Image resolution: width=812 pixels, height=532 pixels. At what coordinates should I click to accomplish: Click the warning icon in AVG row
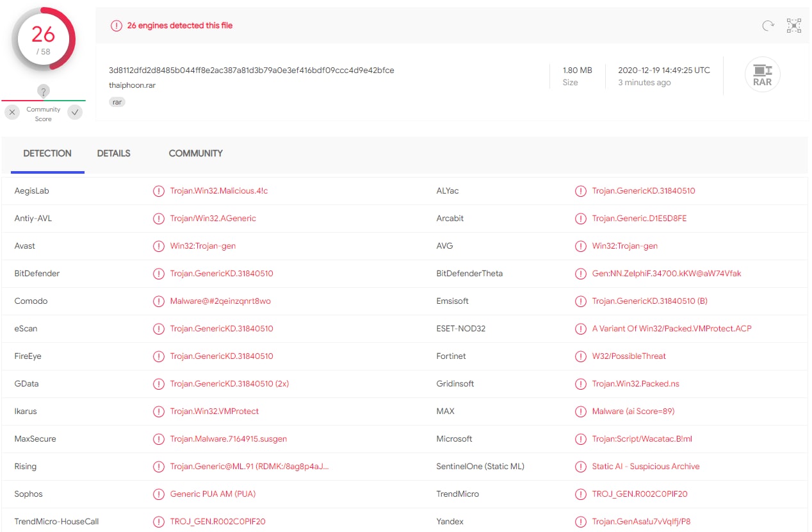[580, 246]
